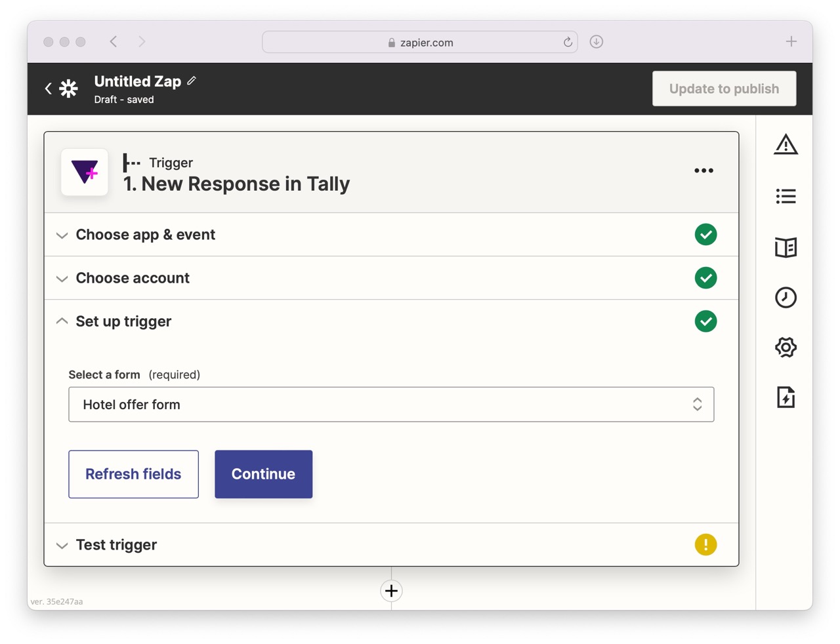This screenshot has width=840, height=644.
Task: Open the zap history clock icon
Action: pyautogui.click(x=786, y=297)
